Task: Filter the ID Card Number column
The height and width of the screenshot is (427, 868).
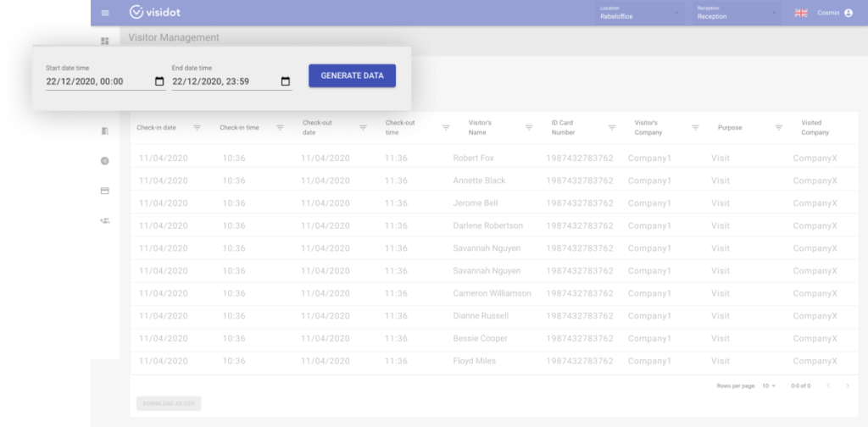Action: [x=612, y=128]
